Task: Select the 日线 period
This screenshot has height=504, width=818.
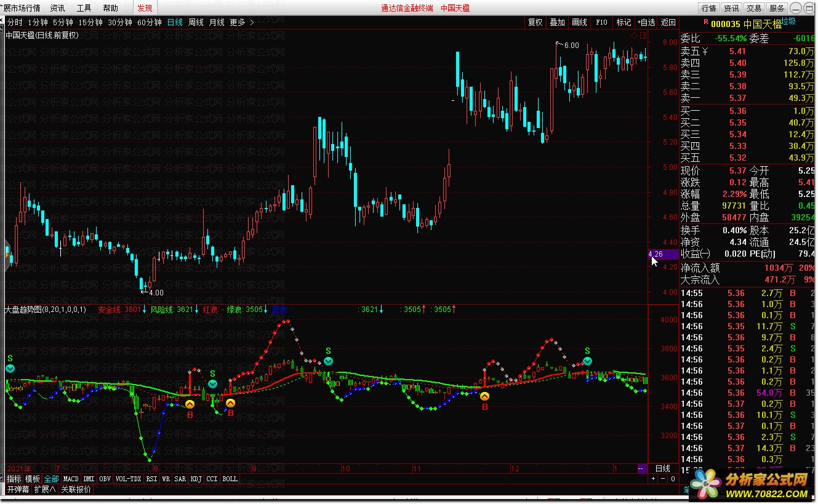Action: point(175,22)
